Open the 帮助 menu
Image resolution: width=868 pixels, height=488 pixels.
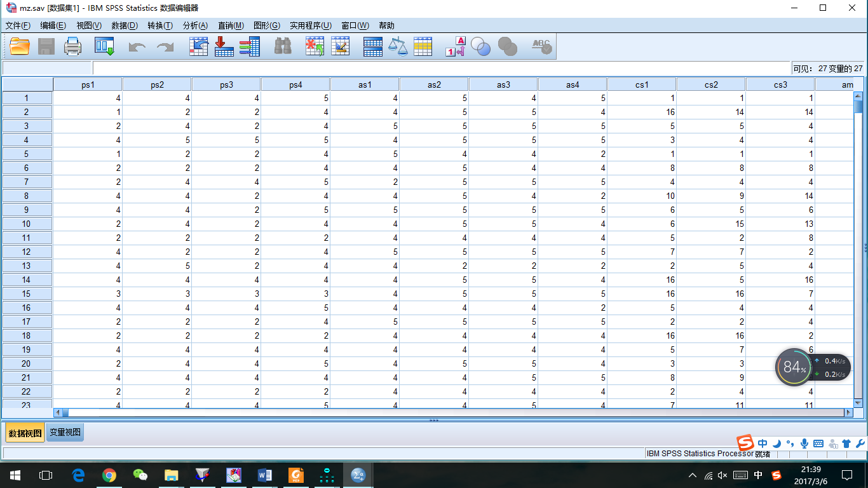(386, 25)
